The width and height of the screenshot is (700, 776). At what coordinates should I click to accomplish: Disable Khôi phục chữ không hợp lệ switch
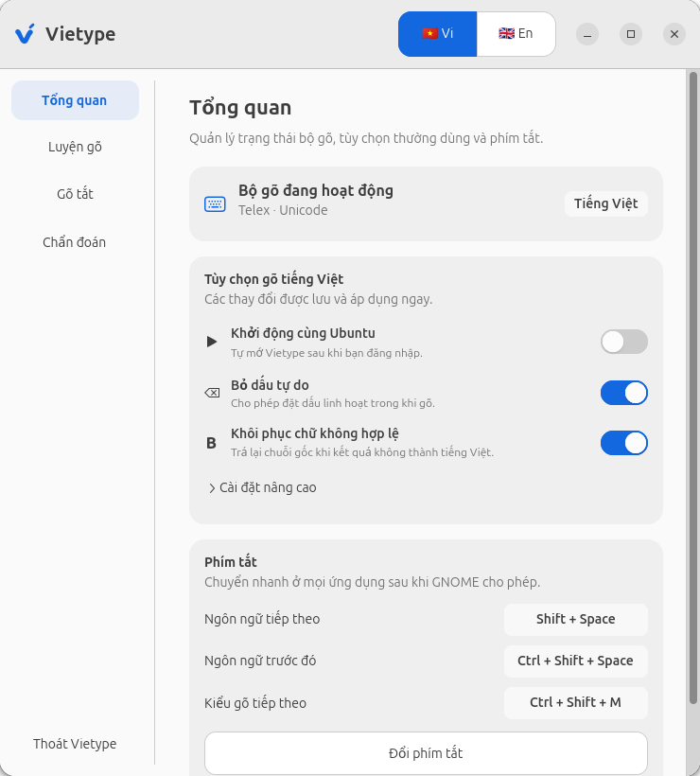(624, 443)
